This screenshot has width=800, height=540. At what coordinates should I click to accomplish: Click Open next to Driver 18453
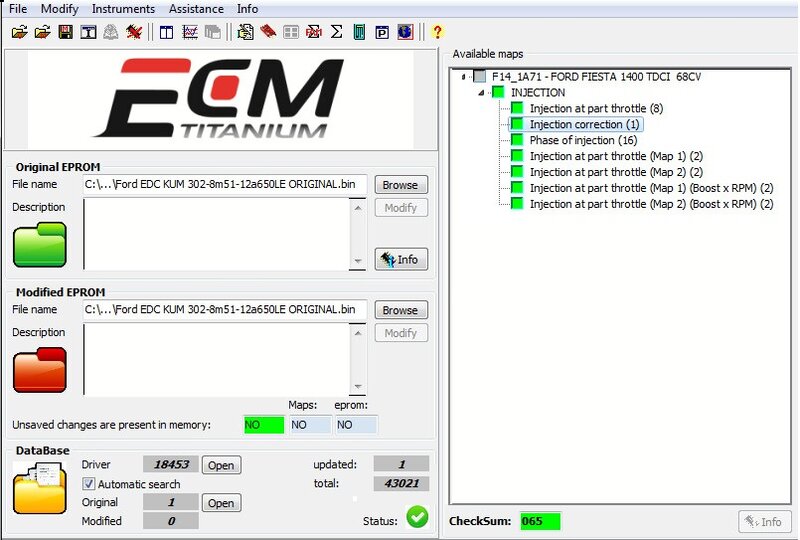[221, 465]
